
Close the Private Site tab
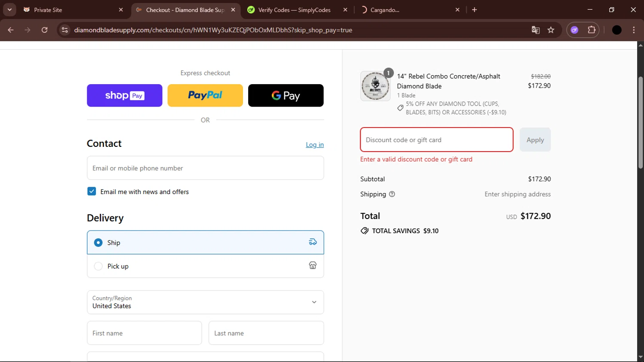(x=121, y=10)
